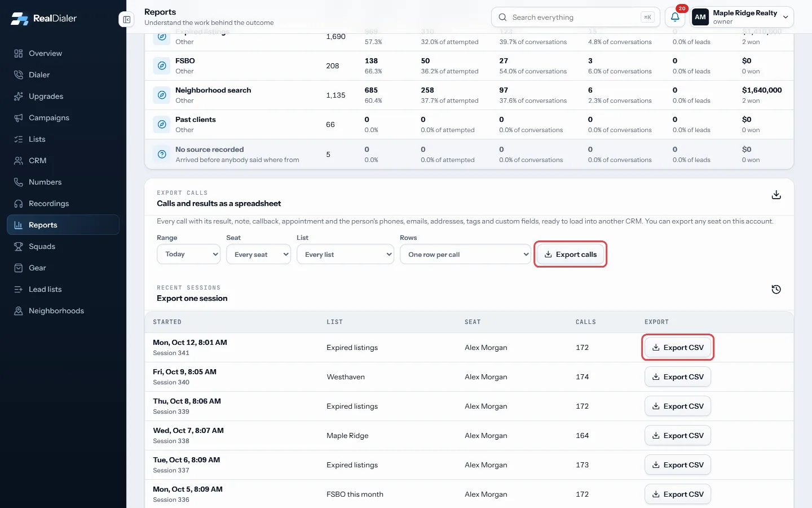Image resolution: width=812 pixels, height=508 pixels.
Task: Export CSV for Session 340 Westhaven
Action: (678, 376)
